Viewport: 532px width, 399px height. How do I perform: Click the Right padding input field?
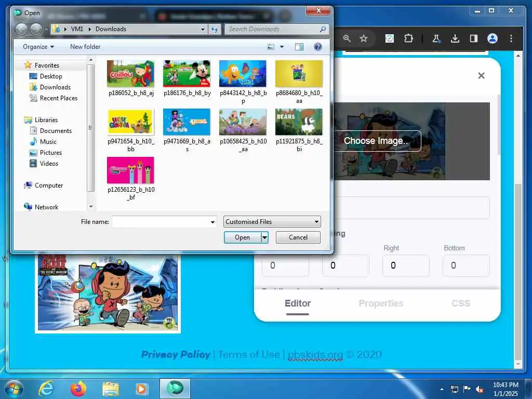406,265
